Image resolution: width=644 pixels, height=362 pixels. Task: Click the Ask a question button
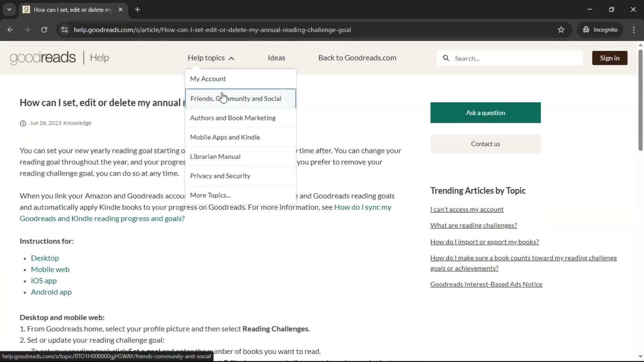coord(485,113)
